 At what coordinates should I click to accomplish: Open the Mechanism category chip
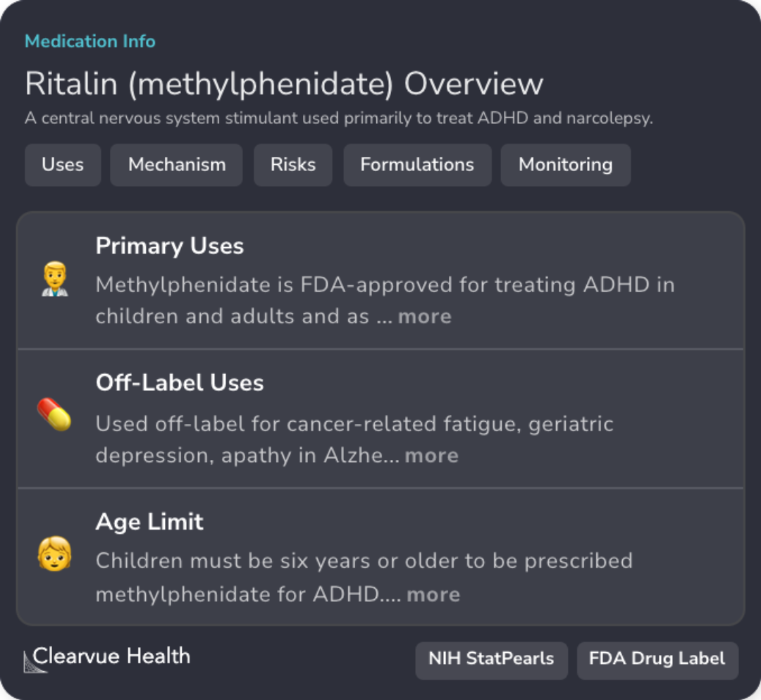176,165
